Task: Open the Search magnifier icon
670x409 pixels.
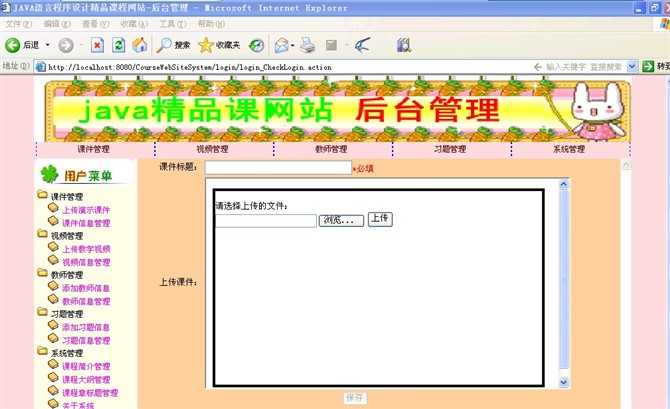Action: (x=164, y=45)
